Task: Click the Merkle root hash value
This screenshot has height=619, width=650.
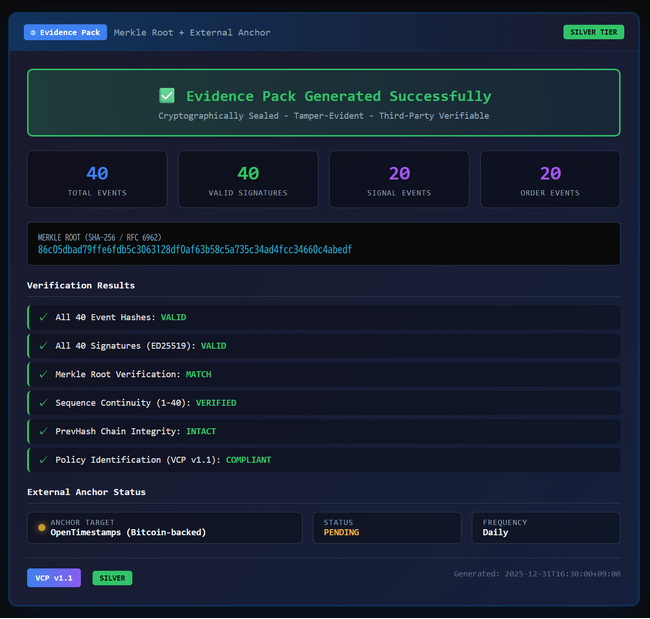Action: click(194, 250)
